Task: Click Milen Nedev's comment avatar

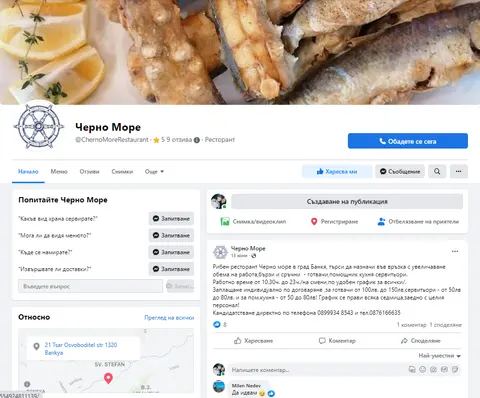Action: click(x=219, y=386)
